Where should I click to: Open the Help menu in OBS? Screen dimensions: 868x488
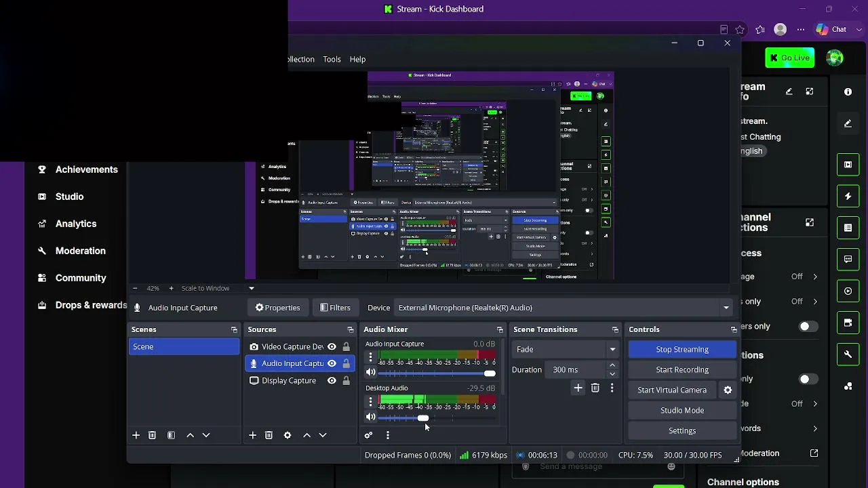coord(357,59)
